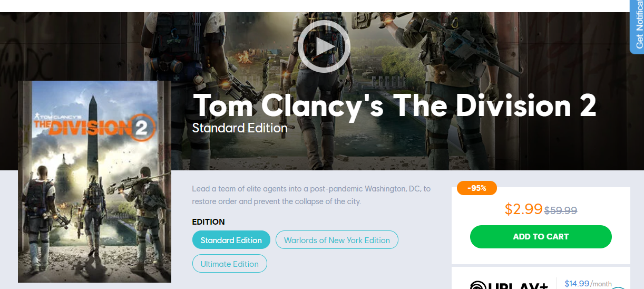Play the Division 2 trailer video
This screenshot has height=289, width=644.
click(324, 46)
